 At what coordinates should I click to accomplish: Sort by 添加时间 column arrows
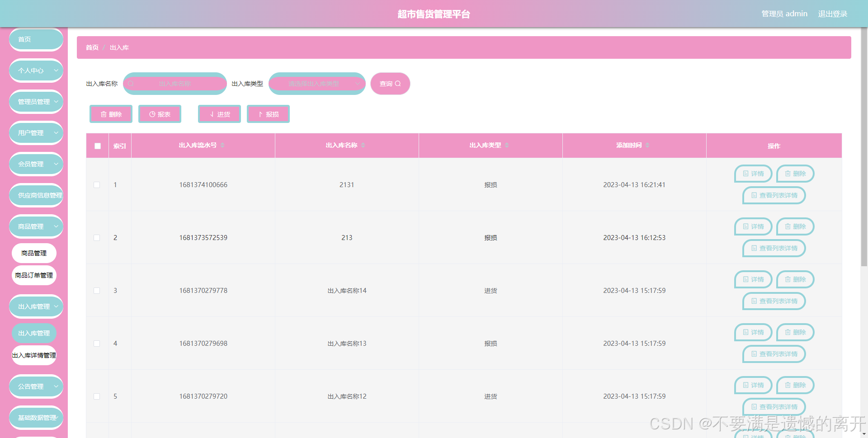pyautogui.click(x=647, y=145)
